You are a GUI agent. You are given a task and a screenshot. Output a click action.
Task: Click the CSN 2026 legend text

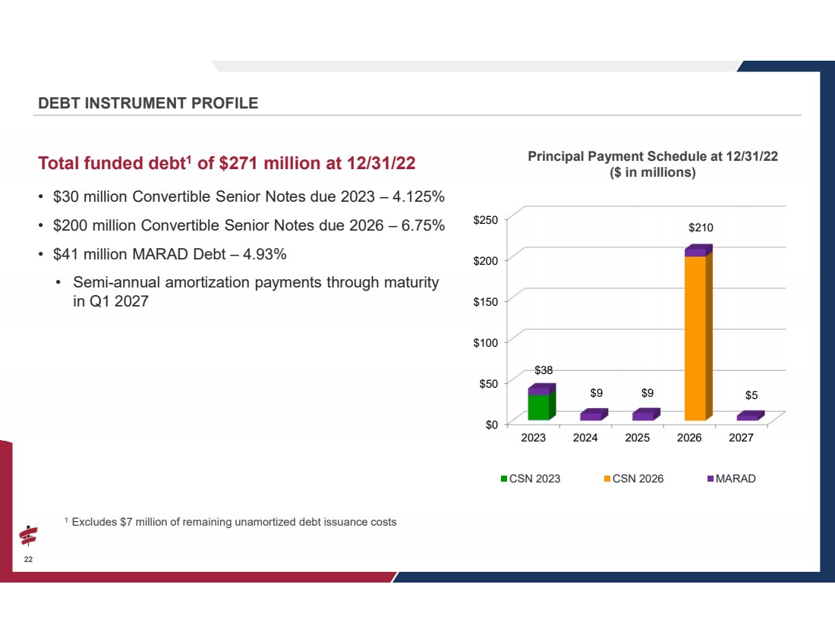point(638,479)
